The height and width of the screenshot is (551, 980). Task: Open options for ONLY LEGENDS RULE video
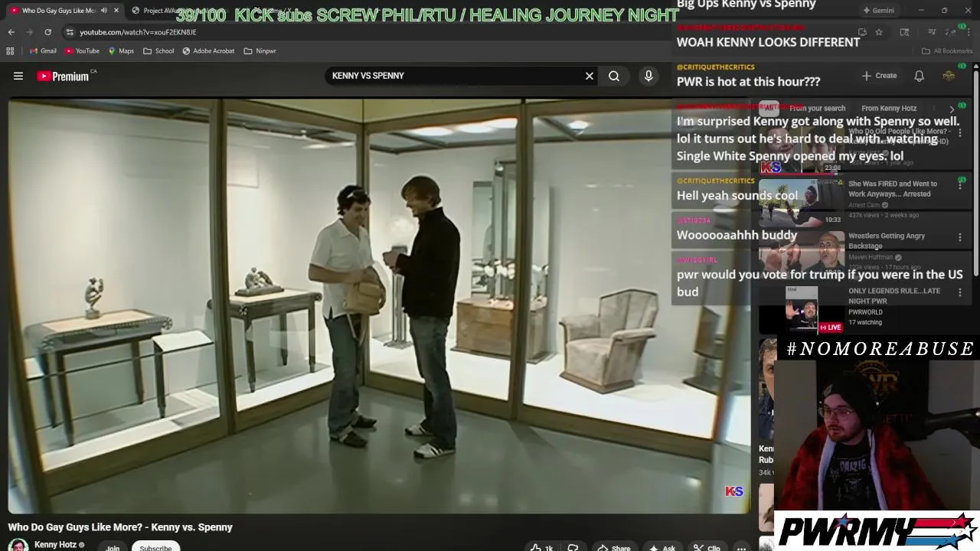(x=960, y=292)
